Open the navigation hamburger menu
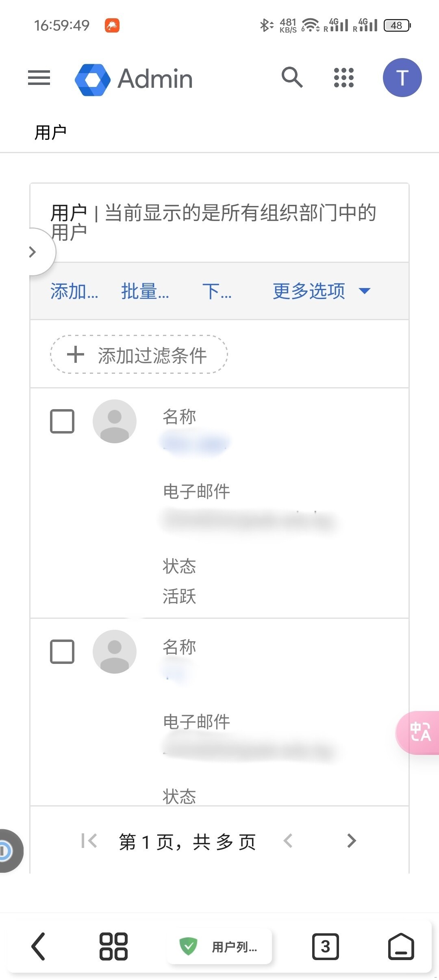 click(39, 78)
